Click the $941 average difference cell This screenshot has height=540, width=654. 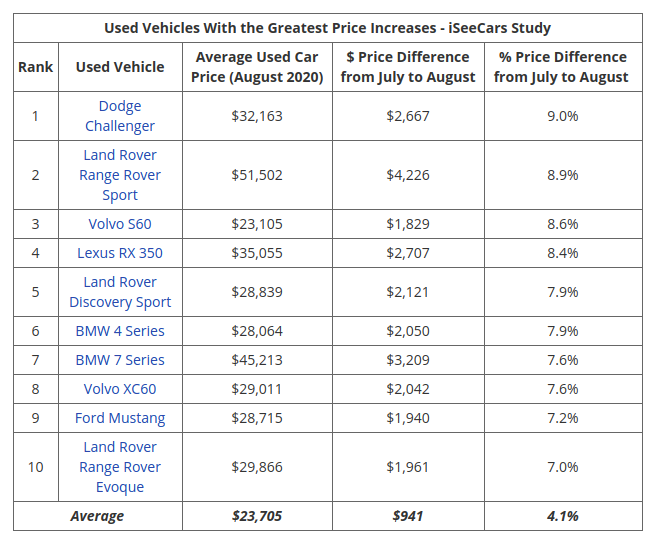tap(408, 516)
